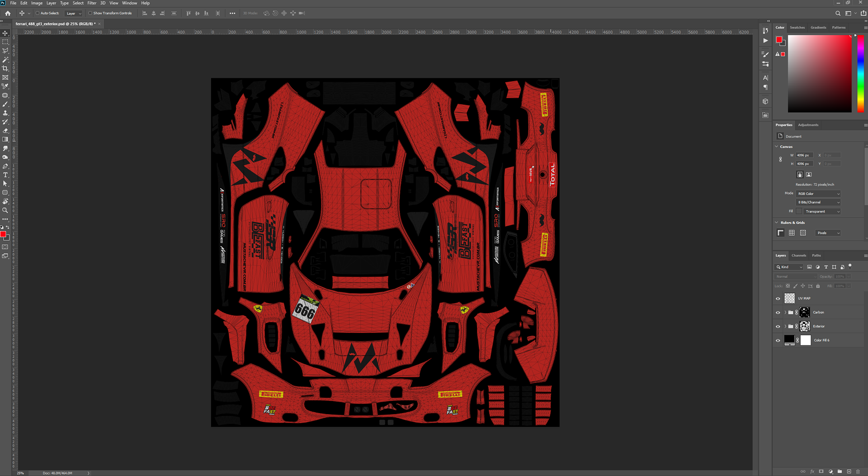
Task: Click the vertical hue slider bar
Action: [861, 73]
